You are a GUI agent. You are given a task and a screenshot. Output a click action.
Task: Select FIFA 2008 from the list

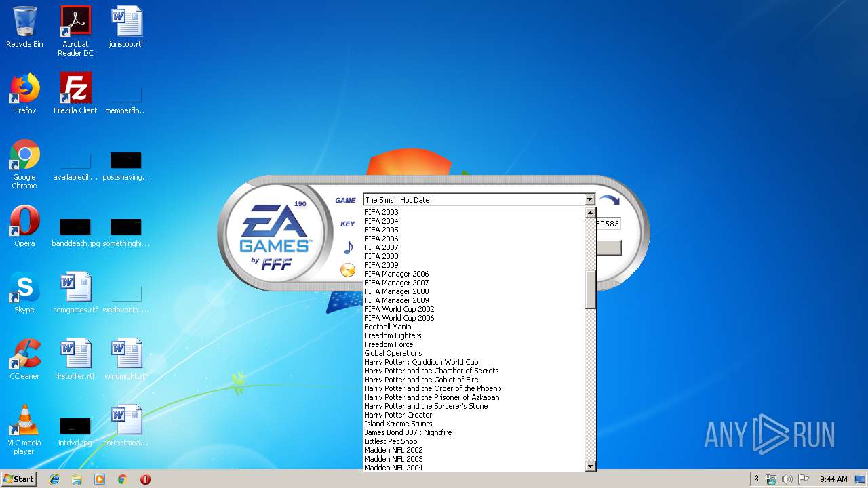coord(473,256)
